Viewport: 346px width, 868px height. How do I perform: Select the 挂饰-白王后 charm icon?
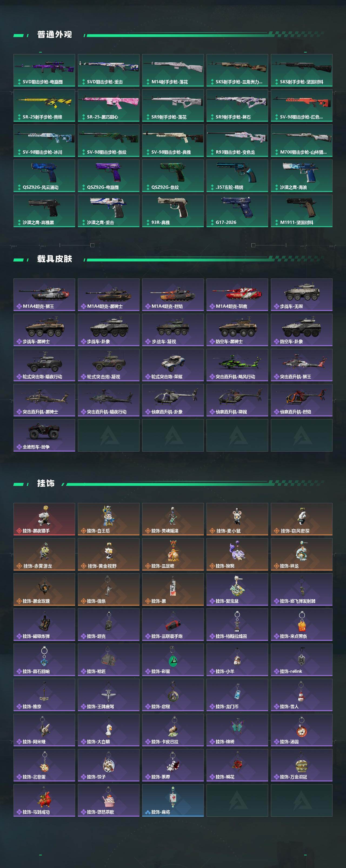pyautogui.click(x=108, y=519)
